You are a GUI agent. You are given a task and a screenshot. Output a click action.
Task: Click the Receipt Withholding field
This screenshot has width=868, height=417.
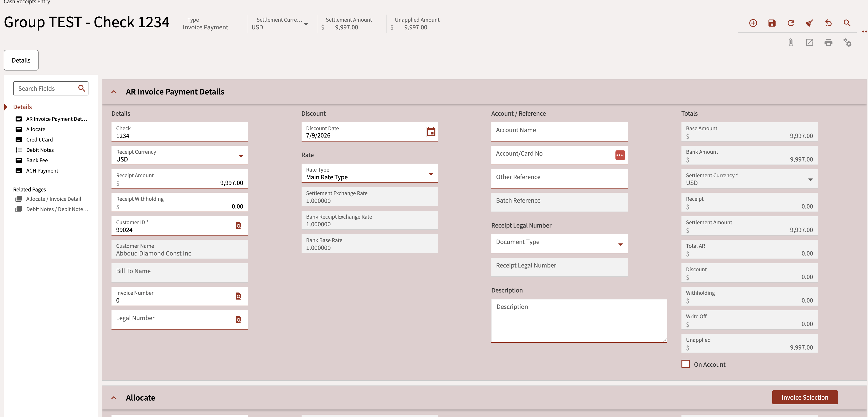coord(179,202)
